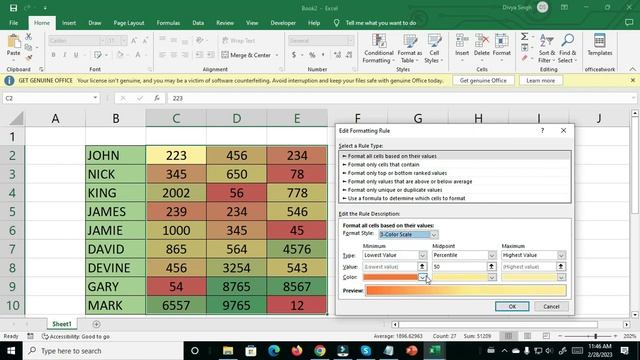
Task: Click the Save icon in title bar
Action: click(13, 8)
